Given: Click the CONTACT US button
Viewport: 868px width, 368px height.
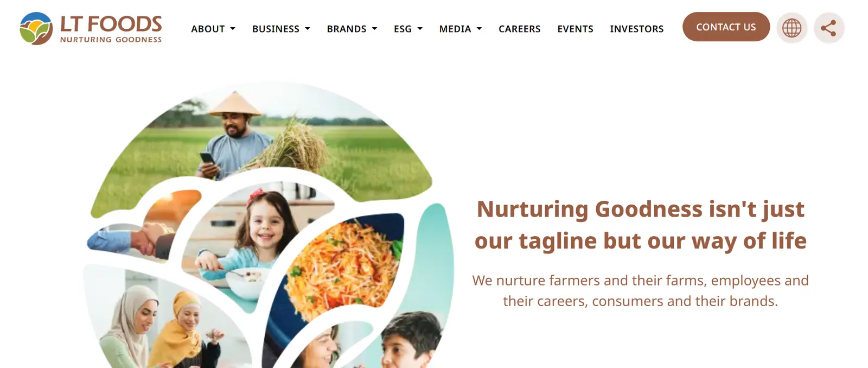Looking at the screenshot, I should pyautogui.click(x=726, y=27).
